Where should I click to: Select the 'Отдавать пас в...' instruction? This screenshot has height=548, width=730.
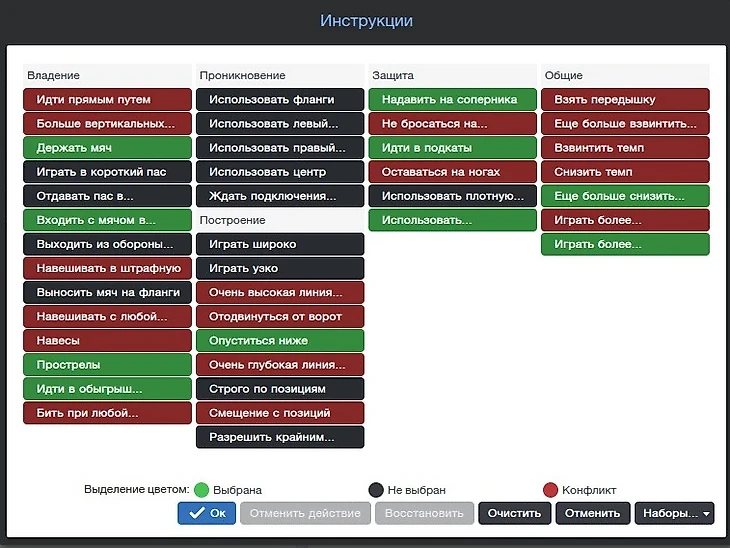pos(107,196)
